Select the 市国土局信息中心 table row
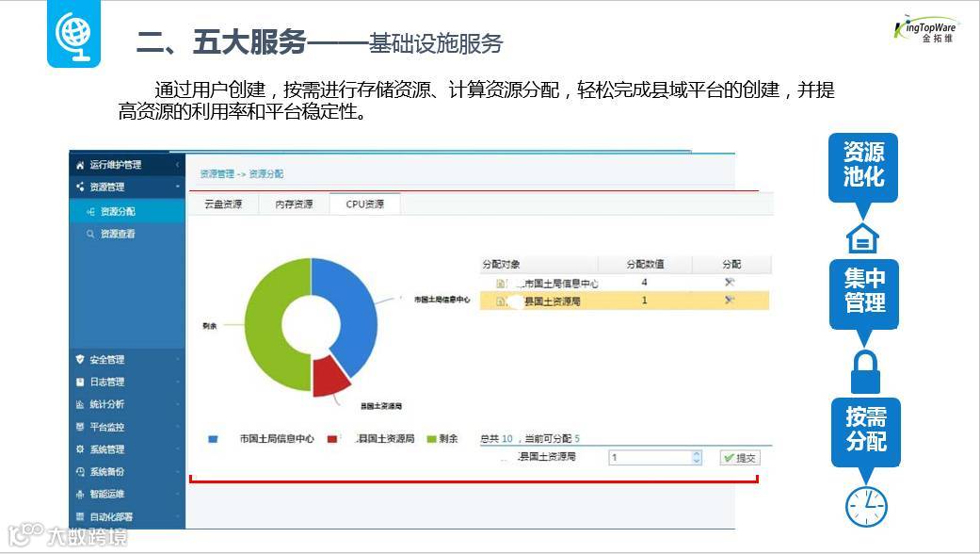The image size is (980, 554). [x=625, y=283]
